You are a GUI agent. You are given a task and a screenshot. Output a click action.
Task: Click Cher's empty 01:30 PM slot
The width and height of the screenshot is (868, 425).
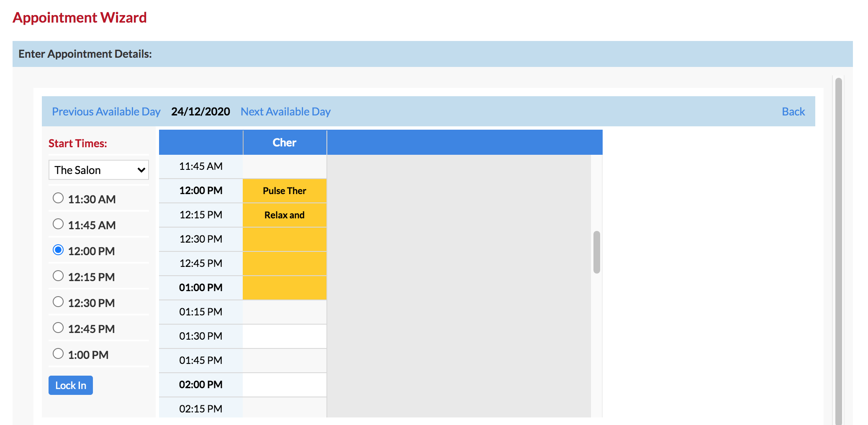tap(285, 336)
